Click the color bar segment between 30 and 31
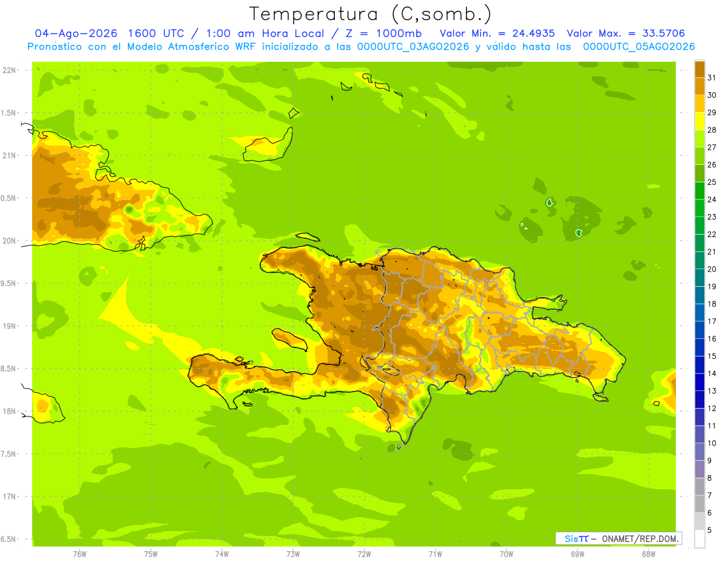Viewport: 728px width, 562px height. [699, 86]
